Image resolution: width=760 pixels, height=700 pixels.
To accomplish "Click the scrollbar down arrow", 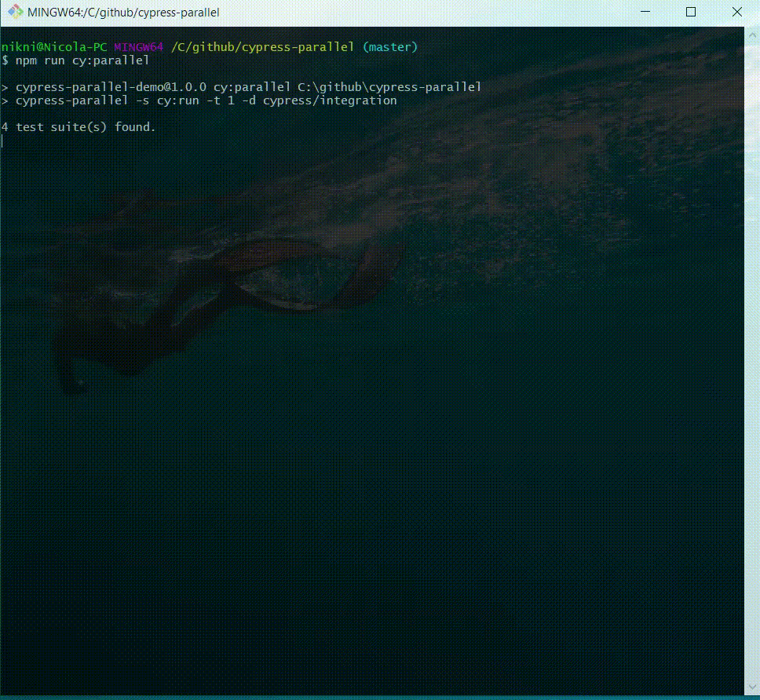I will 751,686.
